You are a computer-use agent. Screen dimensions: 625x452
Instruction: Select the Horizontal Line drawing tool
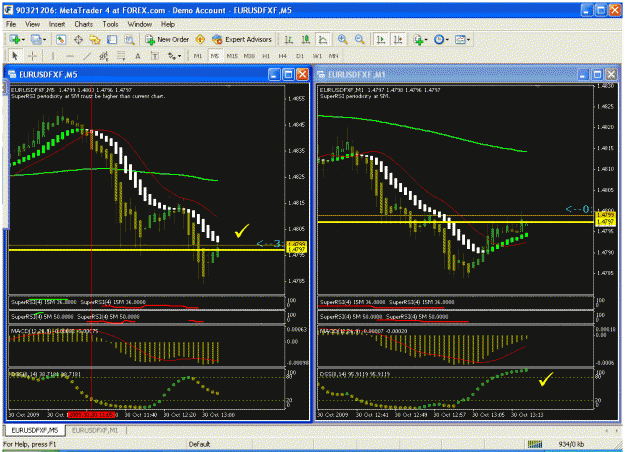(70, 56)
